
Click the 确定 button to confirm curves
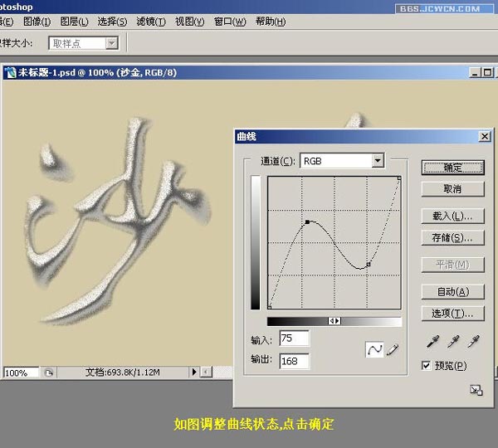[x=452, y=167]
